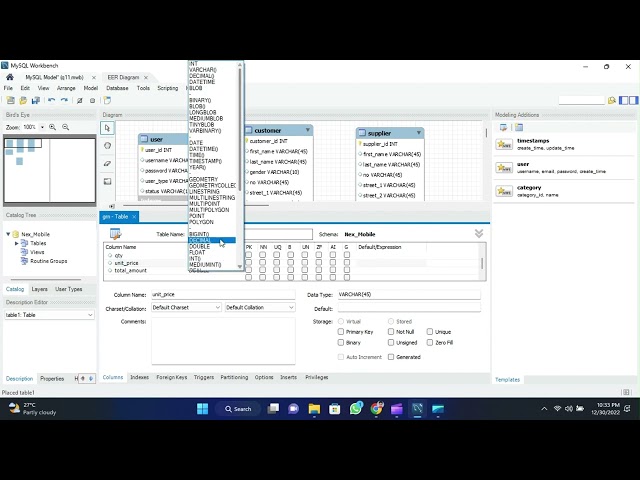The height and width of the screenshot is (480, 640).
Task: Open the Default Collation dropdown
Action: (x=260, y=307)
